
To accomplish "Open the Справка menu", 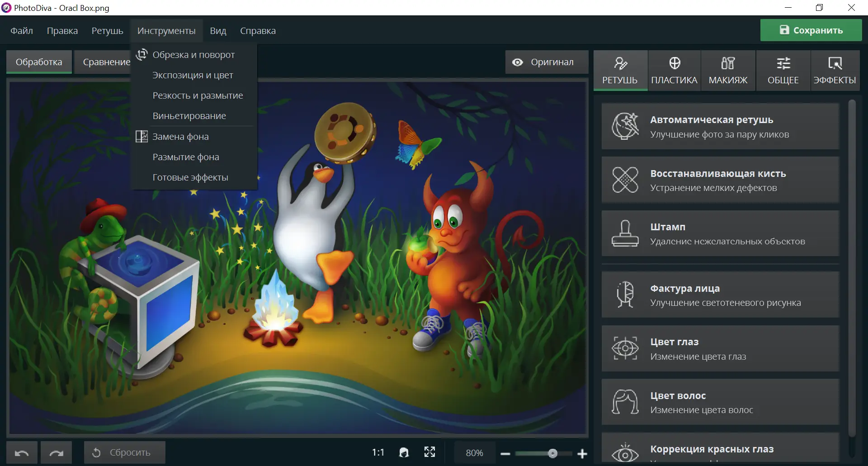I will click(x=258, y=31).
